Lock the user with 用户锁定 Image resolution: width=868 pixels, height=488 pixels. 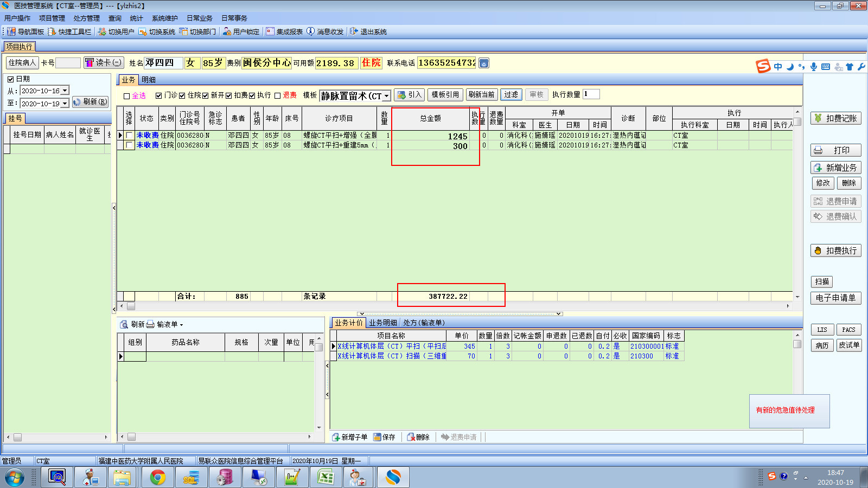(x=241, y=31)
